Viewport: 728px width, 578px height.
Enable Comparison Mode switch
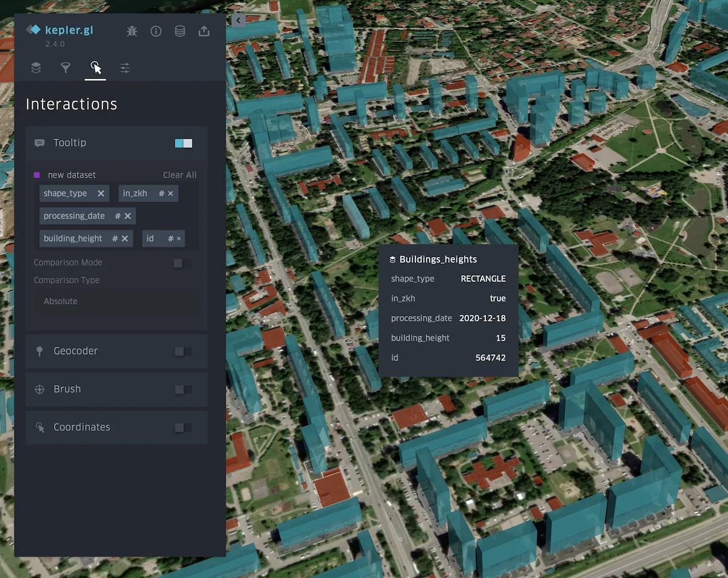[x=182, y=263]
